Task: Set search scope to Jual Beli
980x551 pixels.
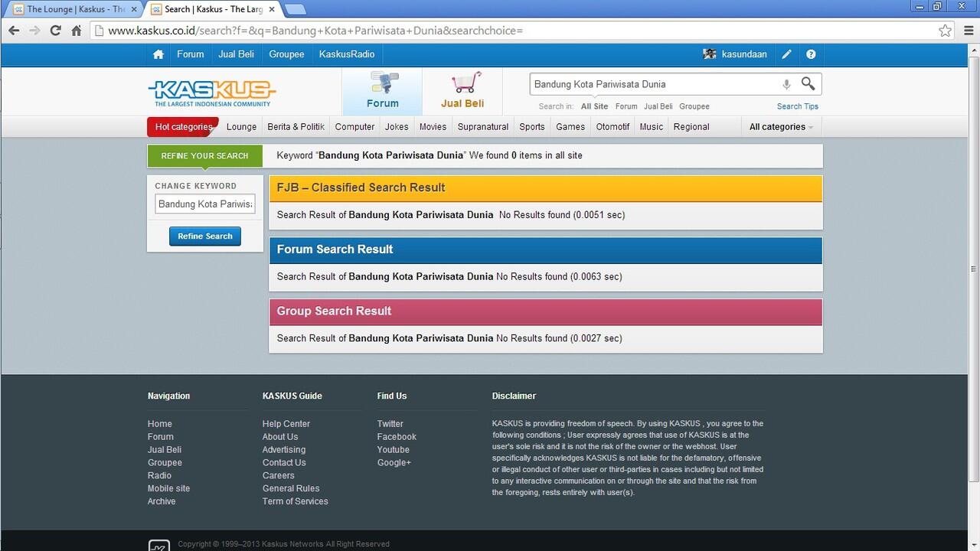Action: click(x=658, y=106)
